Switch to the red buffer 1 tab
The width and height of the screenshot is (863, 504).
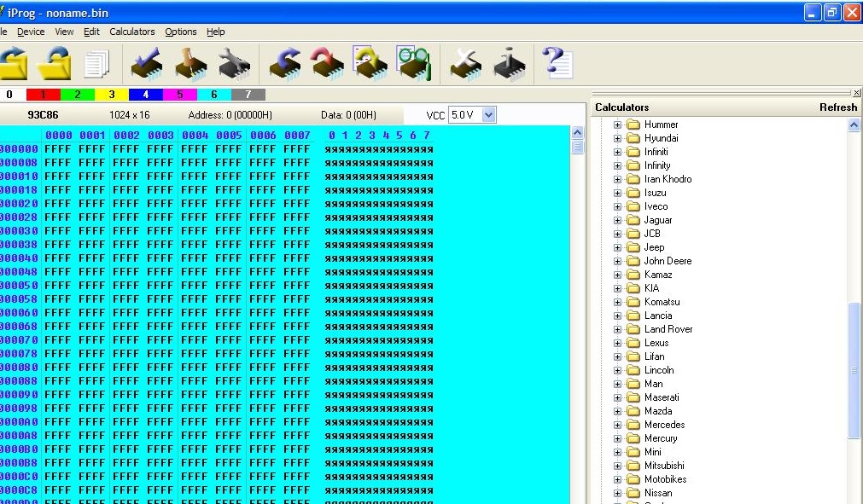point(43,95)
